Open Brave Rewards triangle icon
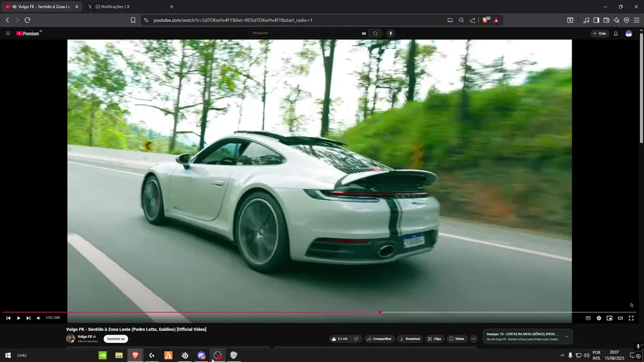This screenshot has height=362, width=644. coord(496,20)
